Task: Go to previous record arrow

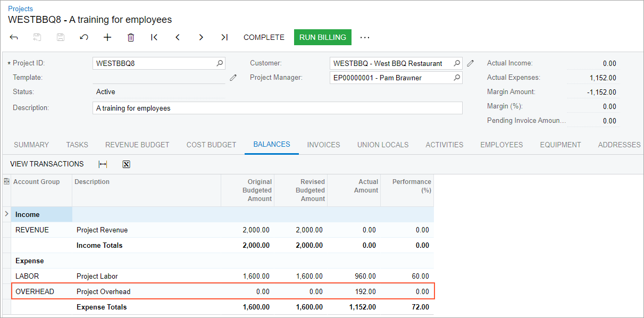Action: pos(178,37)
